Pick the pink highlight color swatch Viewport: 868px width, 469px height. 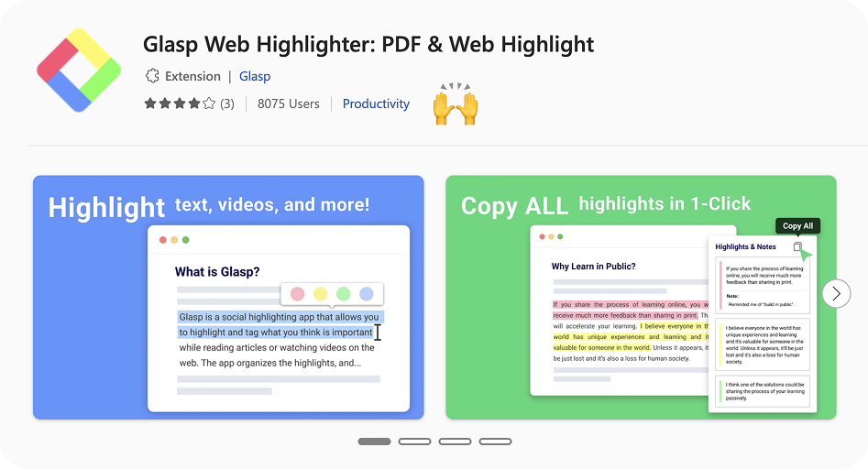297,294
